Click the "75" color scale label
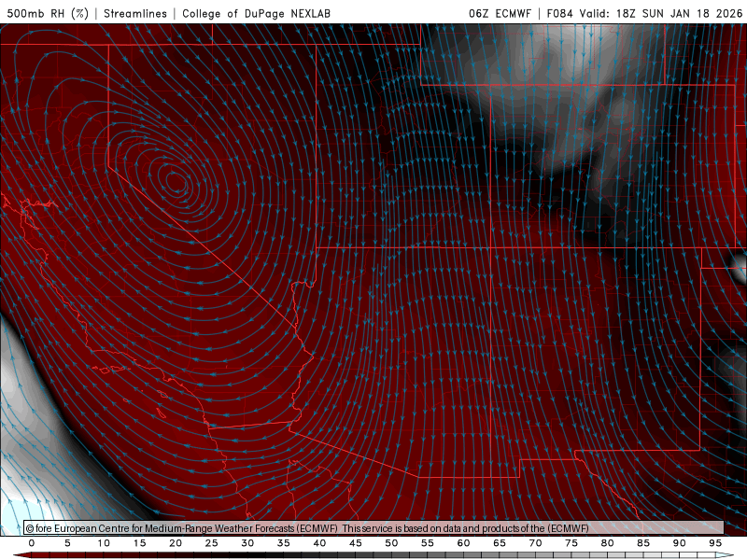The height and width of the screenshot is (560, 747). [x=571, y=543]
